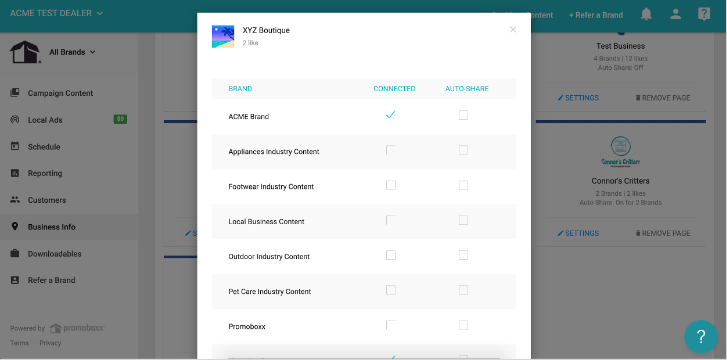
Task: Click the Customers people icon
Action: [x=15, y=200]
